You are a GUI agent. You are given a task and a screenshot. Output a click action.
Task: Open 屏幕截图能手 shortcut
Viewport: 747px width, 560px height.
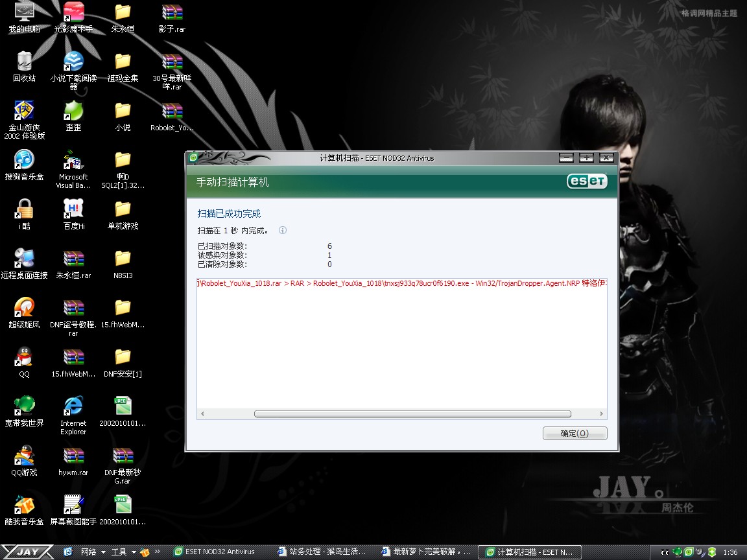click(73, 509)
